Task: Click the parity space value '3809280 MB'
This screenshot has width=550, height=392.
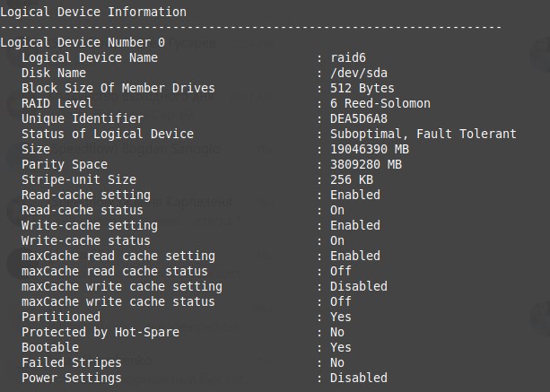Action: 366,164
